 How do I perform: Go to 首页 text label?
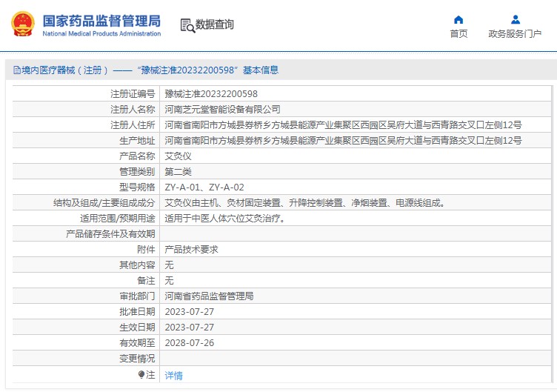point(458,34)
